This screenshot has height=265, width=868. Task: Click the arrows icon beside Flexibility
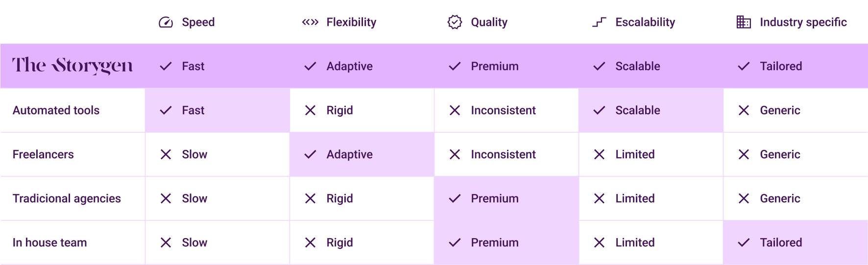[x=310, y=22]
